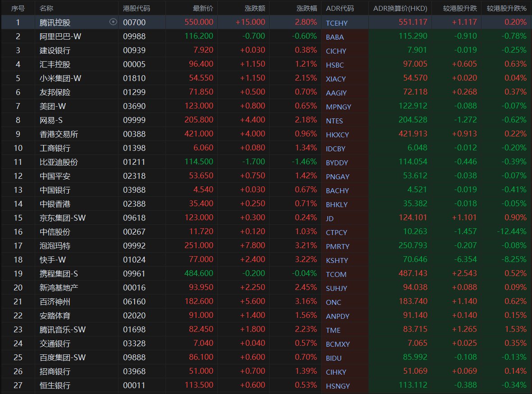Click stock code 01211
This screenshot has width=532, height=394.
click(x=134, y=162)
